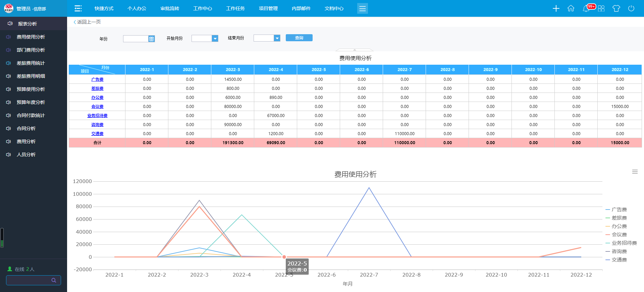644x292 pixels.
Task: Open the theme skin shirt icon
Action: click(x=616, y=8)
